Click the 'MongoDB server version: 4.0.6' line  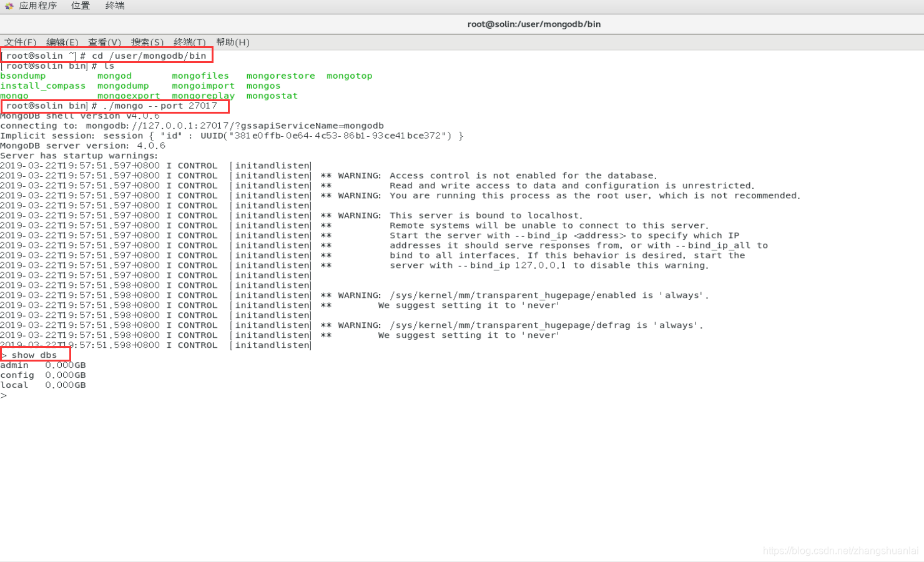pyautogui.click(x=82, y=145)
